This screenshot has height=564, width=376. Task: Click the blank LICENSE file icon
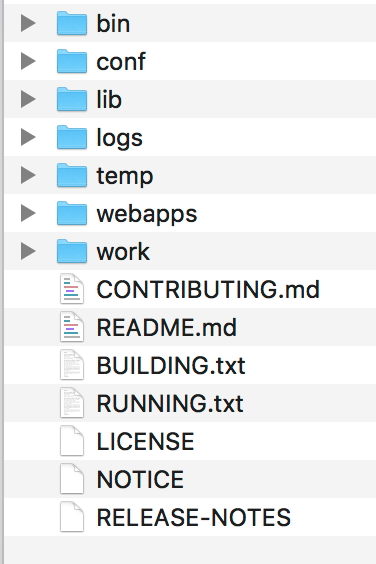pos(72,441)
